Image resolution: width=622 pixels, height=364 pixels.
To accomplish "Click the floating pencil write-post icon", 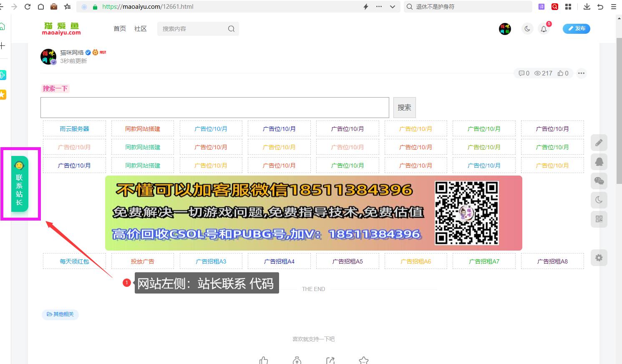I will pos(599,143).
